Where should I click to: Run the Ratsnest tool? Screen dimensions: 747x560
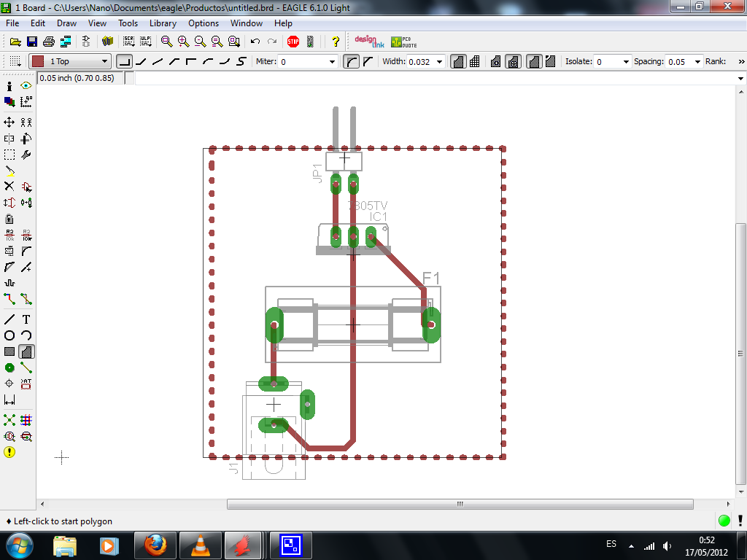(x=9, y=420)
